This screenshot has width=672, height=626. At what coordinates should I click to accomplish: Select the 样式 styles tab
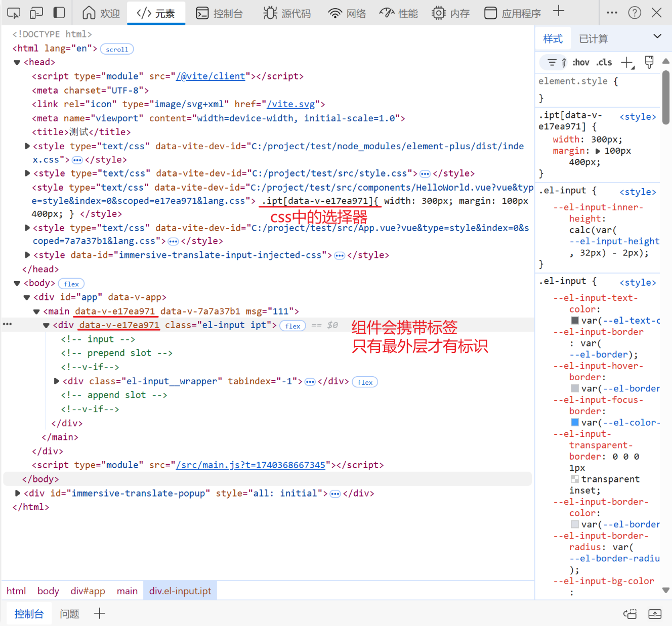tap(553, 39)
